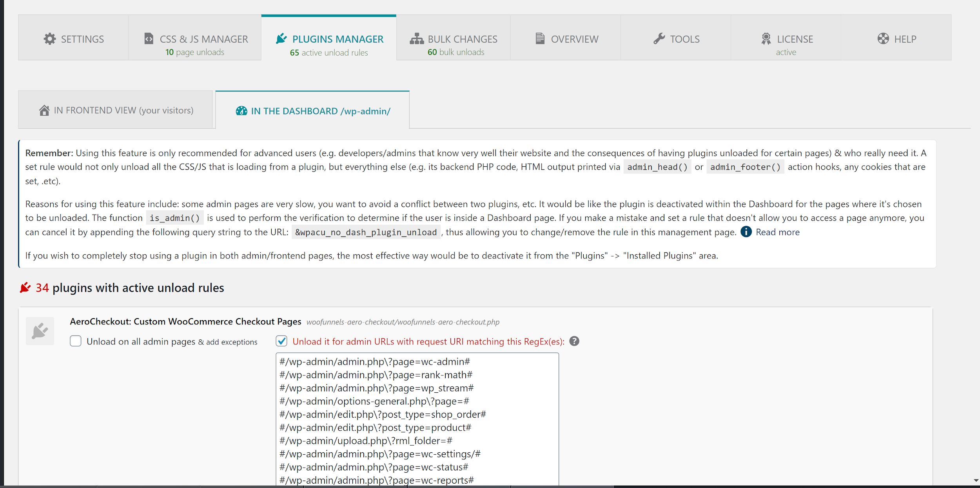Click the scroll down arrow at bottom right
This screenshot has height=488, width=980.
coord(976,480)
